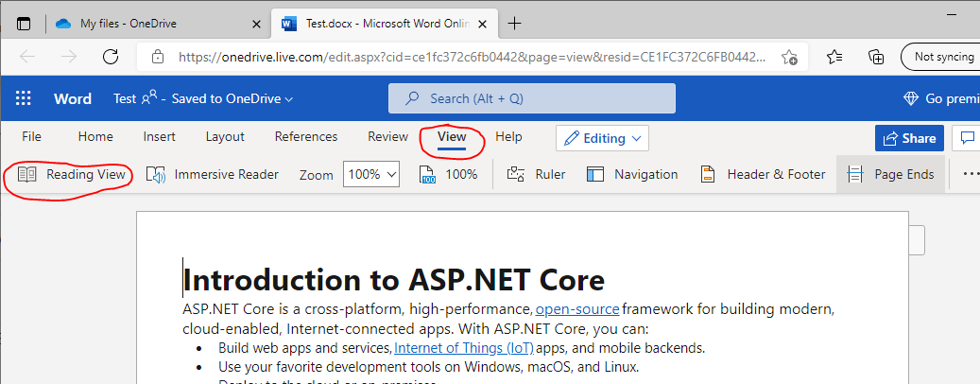The height and width of the screenshot is (384, 980).
Task: View site information lock icon
Action: (x=158, y=57)
